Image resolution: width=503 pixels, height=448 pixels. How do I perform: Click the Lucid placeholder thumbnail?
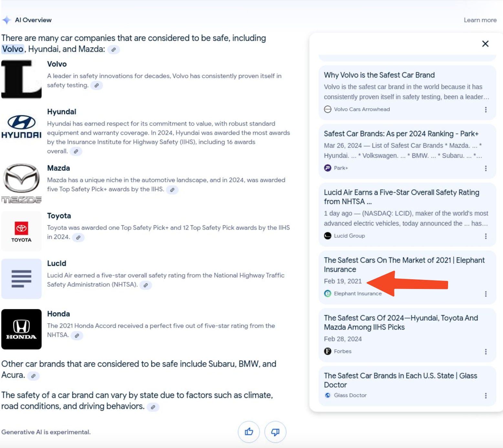coord(21,279)
